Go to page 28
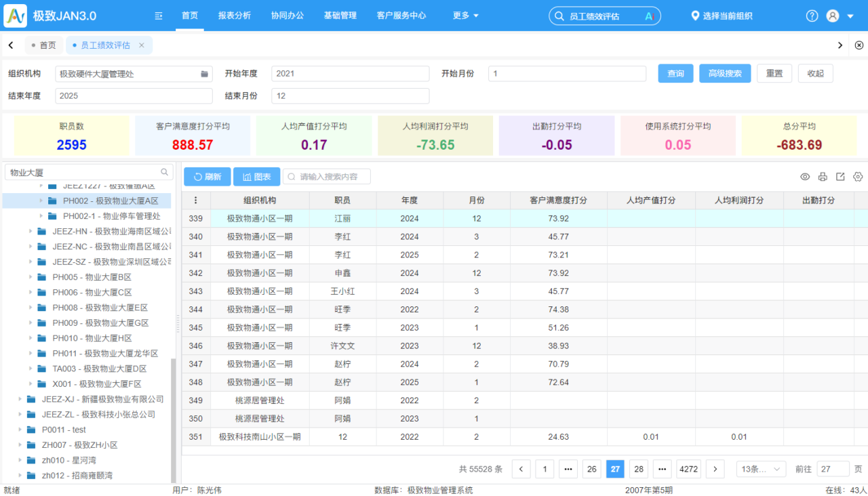This screenshot has height=496, width=868. [639, 469]
